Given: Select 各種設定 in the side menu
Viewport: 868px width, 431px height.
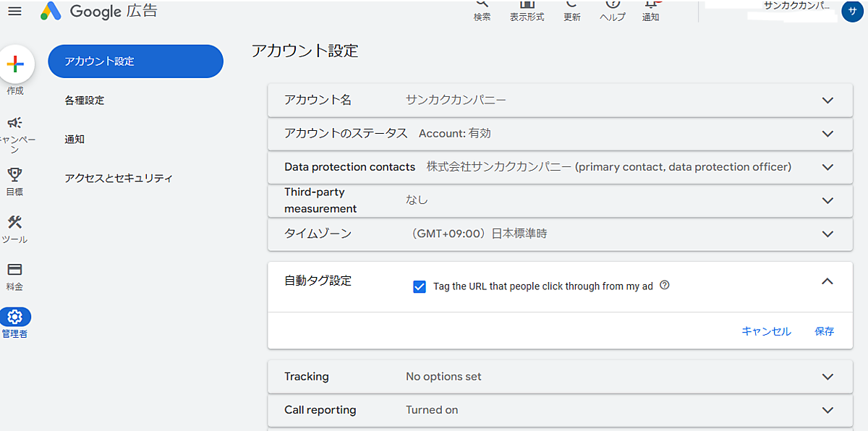Looking at the screenshot, I should 85,101.
